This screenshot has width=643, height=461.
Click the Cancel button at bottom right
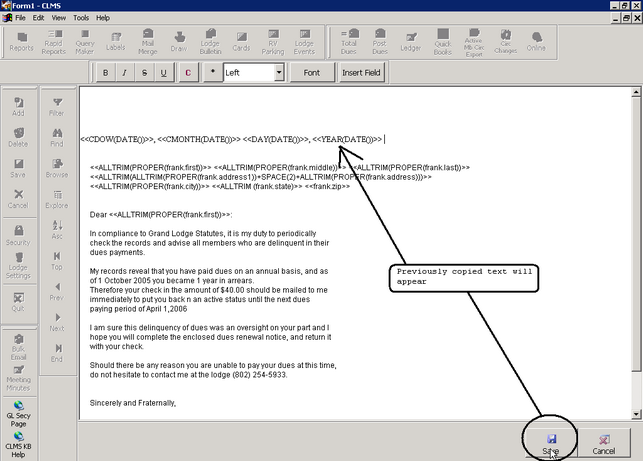(x=603, y=443)
